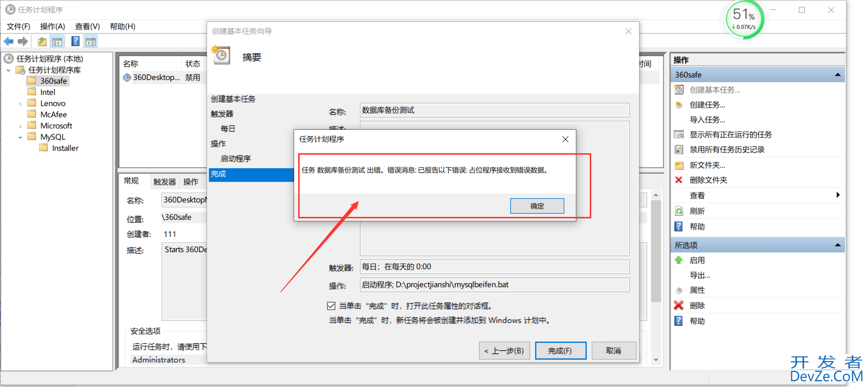868x387 pixels.
Task: Close the 创建基本任务向导 wizard window
Action: point(629,31)
